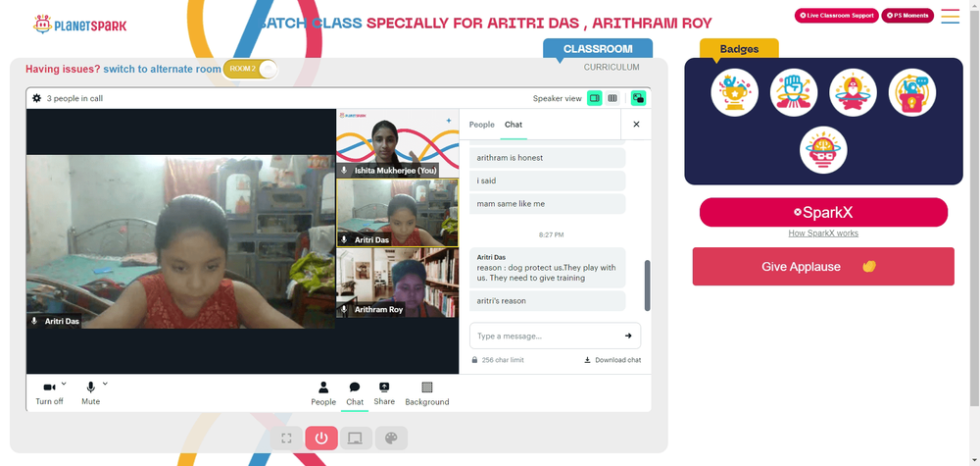Click the gnome star badge
Viewport: 980px width, 466px height.
pyautogui.click(x=854, y=92)
